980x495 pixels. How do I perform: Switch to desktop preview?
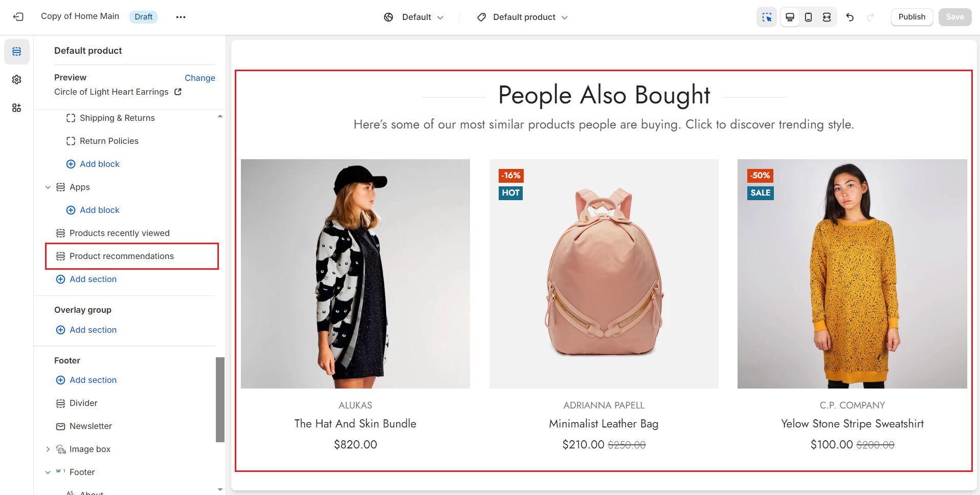click(x=790, y=17)
